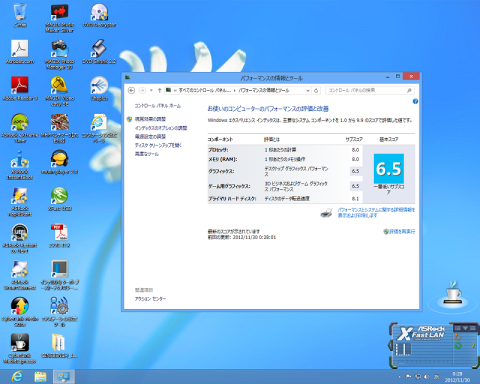Open Action Center flag in system tray
Screen dimensions: 480x384
click(x=408, y=377)
